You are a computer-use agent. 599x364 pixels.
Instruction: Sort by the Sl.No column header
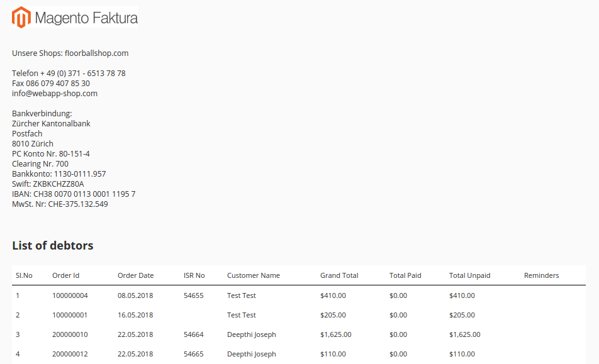pos(24,275)
